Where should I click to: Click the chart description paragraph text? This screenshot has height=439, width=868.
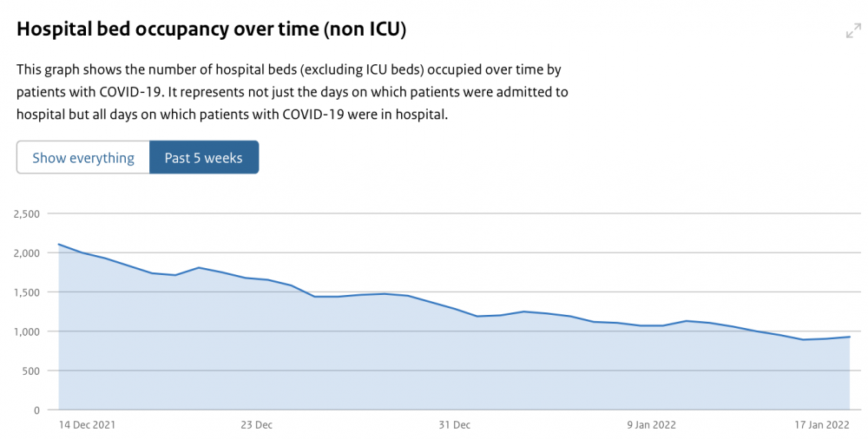click(x=293, y=93)
